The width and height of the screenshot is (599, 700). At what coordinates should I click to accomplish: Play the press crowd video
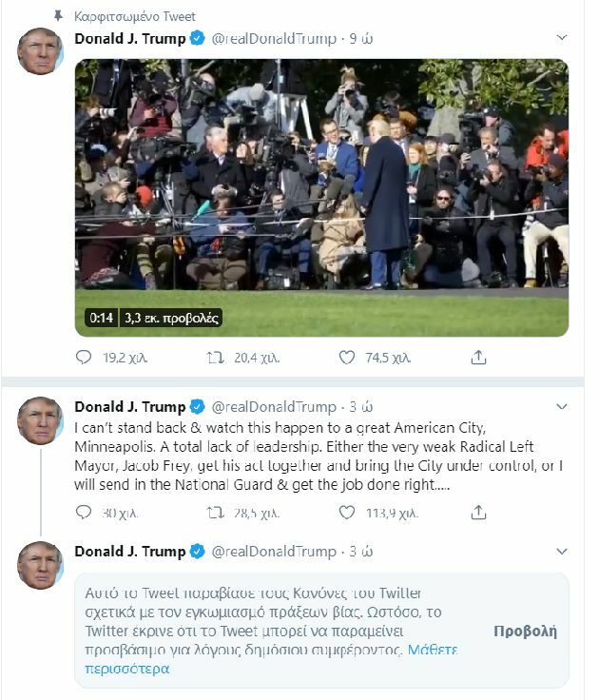pyautogui.click(x=321, y=197)
